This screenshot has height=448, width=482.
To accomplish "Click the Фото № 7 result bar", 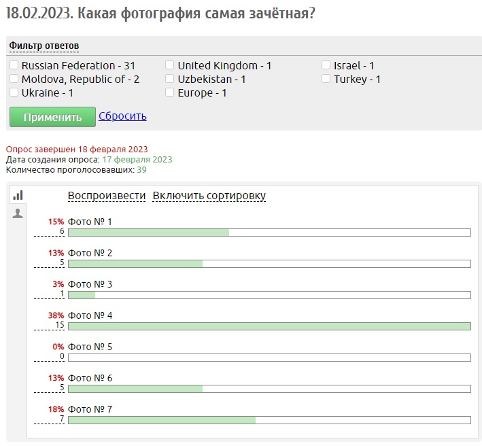I will tap(269, 420).
